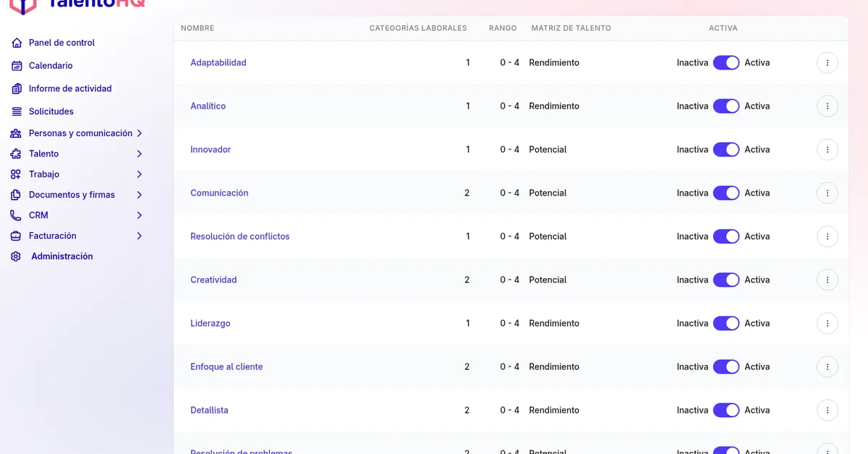Expand the Talento submenu chevron
Screen dimensions: 868x454
pos(140,154)
